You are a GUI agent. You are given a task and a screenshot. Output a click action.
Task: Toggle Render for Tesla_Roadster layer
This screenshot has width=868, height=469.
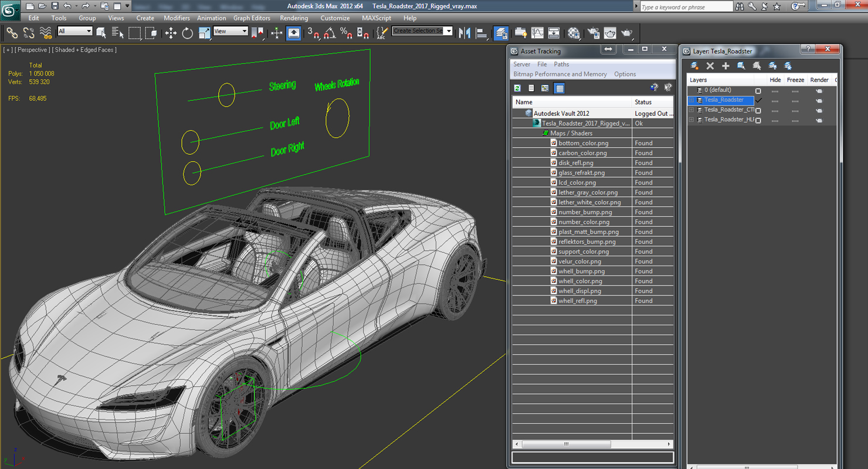(x=819, y=100)
